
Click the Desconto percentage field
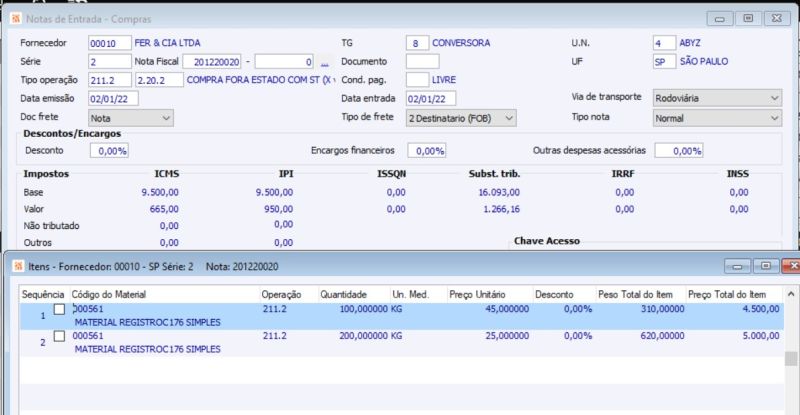[x=109, y=151]
